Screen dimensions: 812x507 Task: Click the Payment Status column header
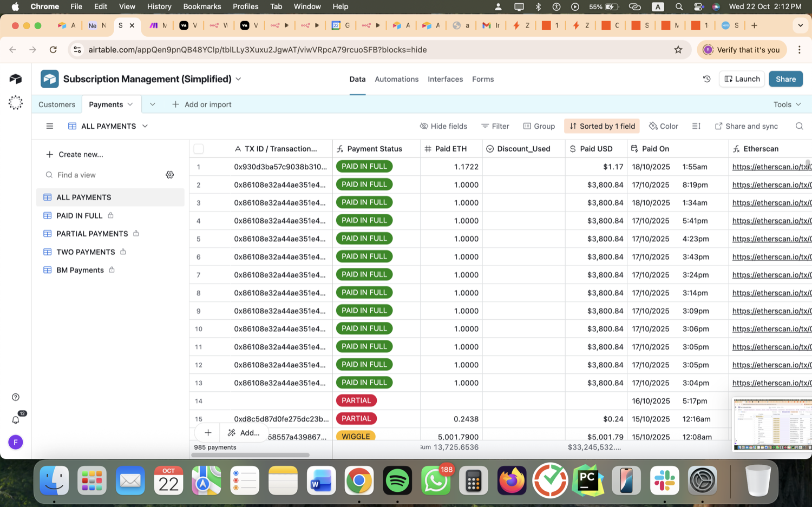[x=376, y=149]
